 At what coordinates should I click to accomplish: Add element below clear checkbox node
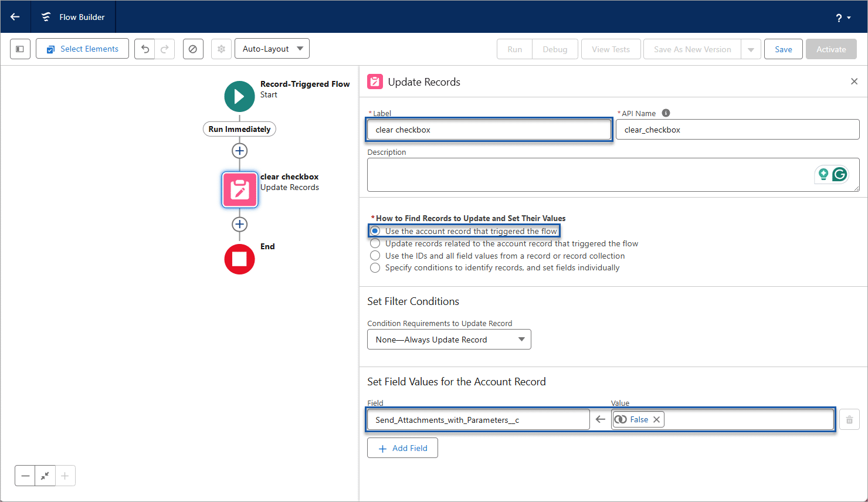(239, 224)
